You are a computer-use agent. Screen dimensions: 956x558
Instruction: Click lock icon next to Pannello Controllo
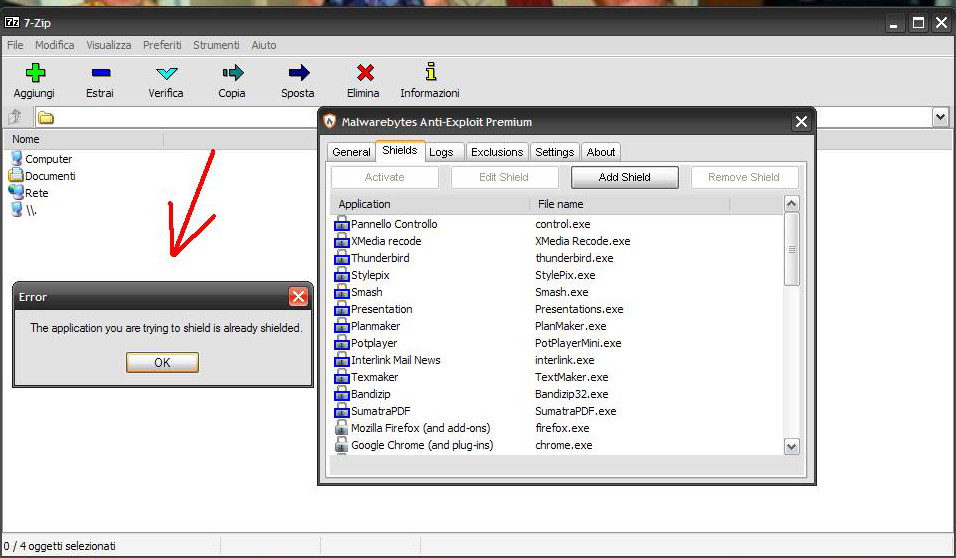point(341,224)
